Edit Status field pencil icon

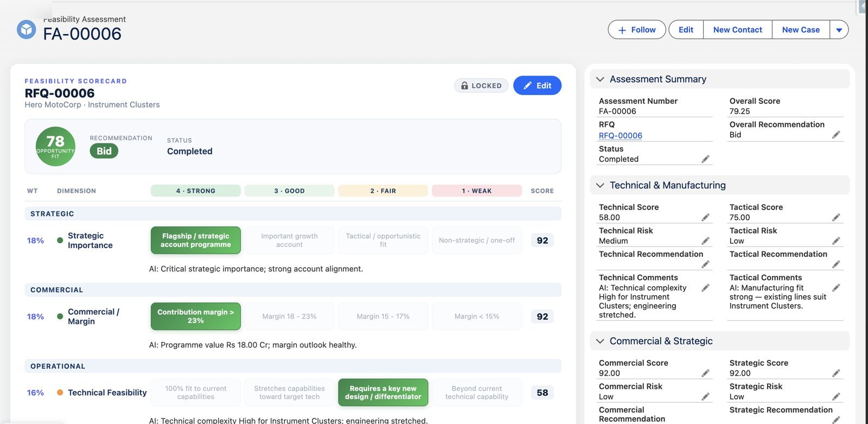[705, 159]
